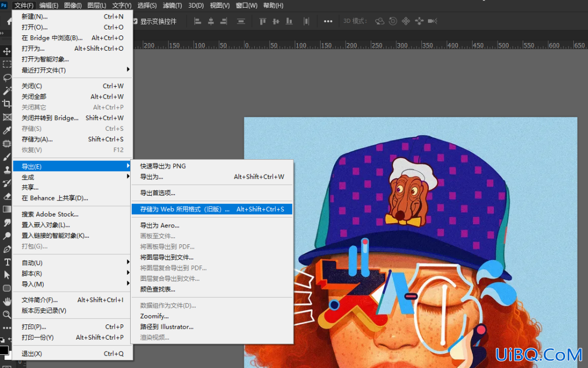Choose 新建(N)... in File menu
The image size is (588, 368).
pos(73,16)
